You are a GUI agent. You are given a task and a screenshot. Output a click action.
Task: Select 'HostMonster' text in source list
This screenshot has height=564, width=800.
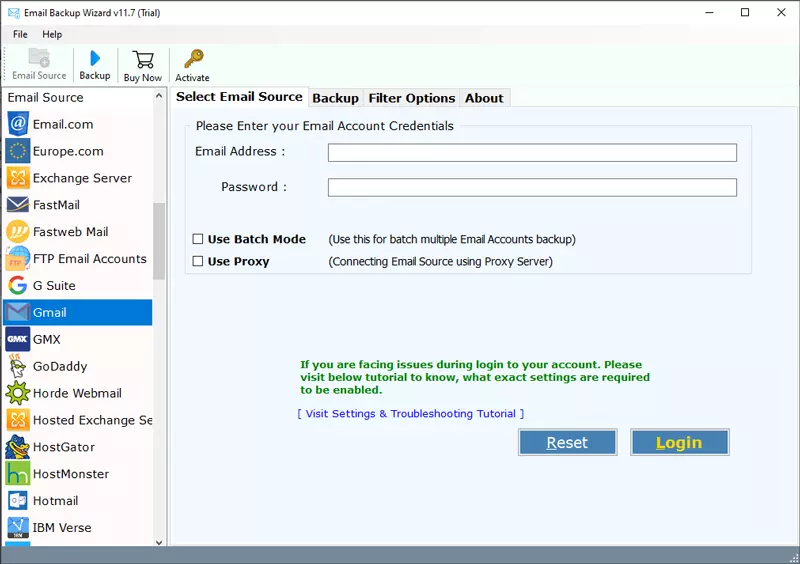(x=71, y=474)
